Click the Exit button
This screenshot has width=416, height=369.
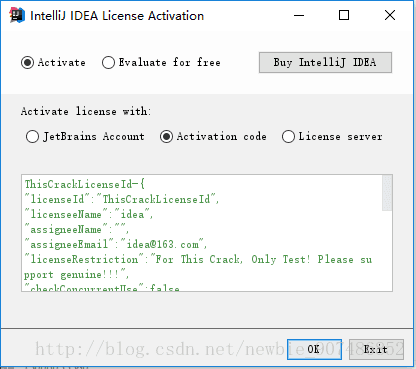tap(376, 349)
